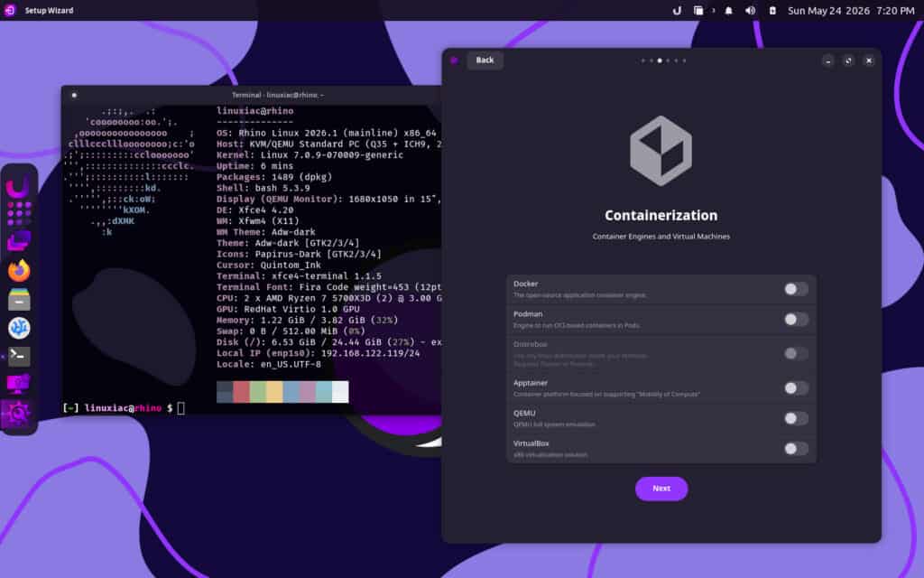Click the terminal title bar text
This screenshot has height=578, width=924.
click(277, 95)
